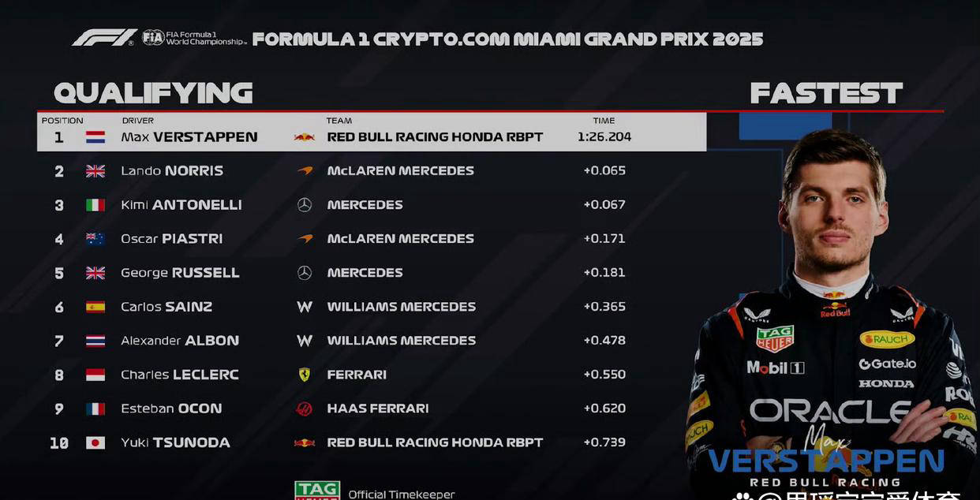Click driver name Max VERSTAPPEN in first row
The image size is (980, 500).
coord(189,137)
